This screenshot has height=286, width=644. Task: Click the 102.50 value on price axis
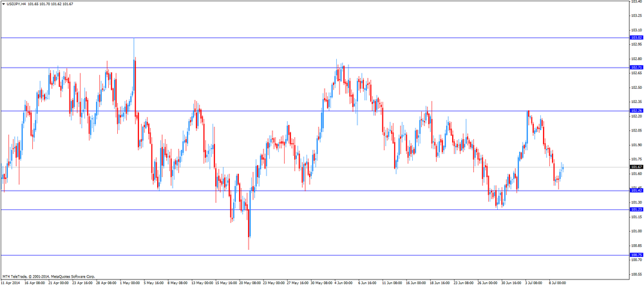(636, 88)
